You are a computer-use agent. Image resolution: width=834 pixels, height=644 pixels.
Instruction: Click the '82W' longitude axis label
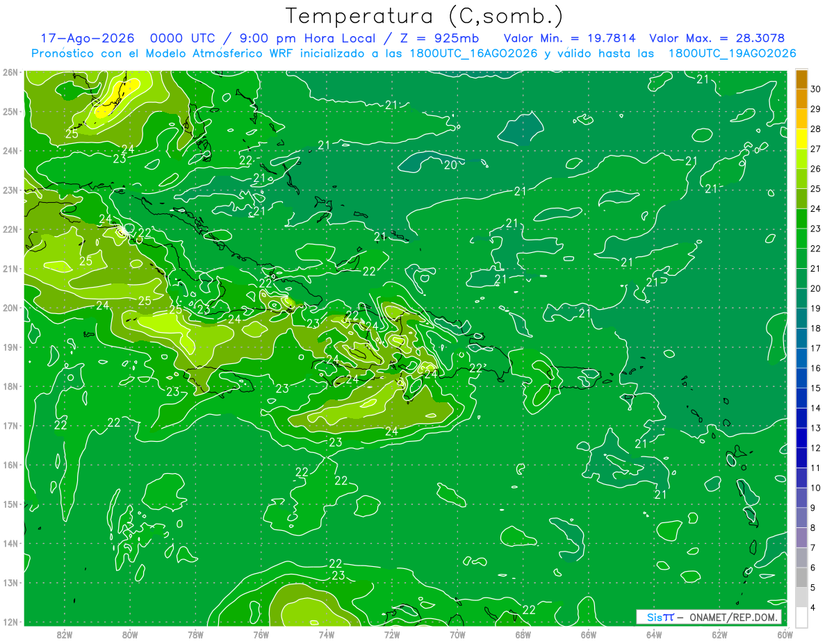coord(64,634)
